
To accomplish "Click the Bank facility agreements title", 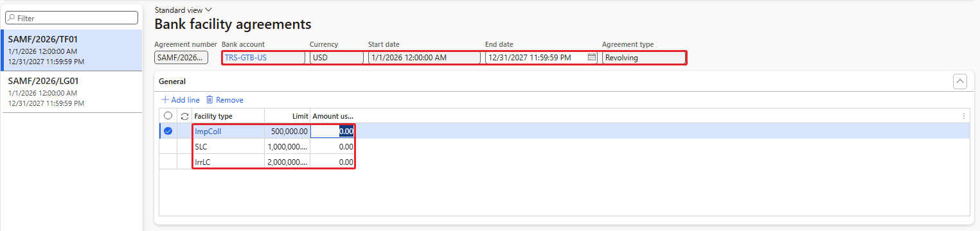I will tap(233, 24).
